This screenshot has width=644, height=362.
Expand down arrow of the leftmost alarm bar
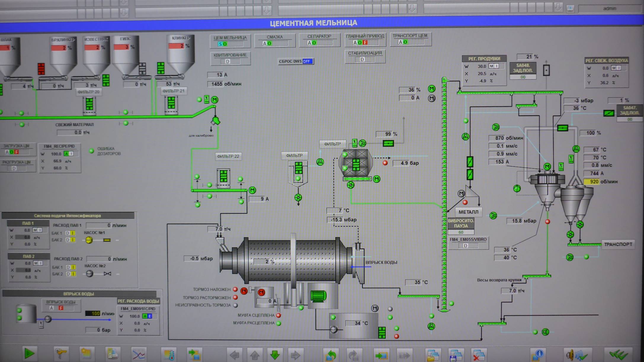point(124,12)
